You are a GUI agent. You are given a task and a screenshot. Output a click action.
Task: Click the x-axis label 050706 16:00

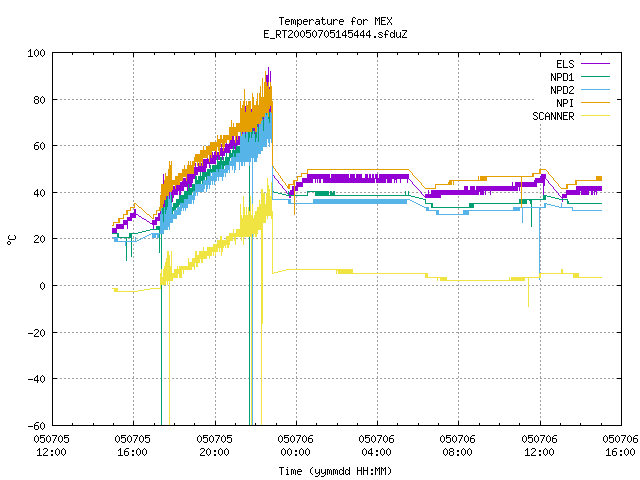pos(620,445)
